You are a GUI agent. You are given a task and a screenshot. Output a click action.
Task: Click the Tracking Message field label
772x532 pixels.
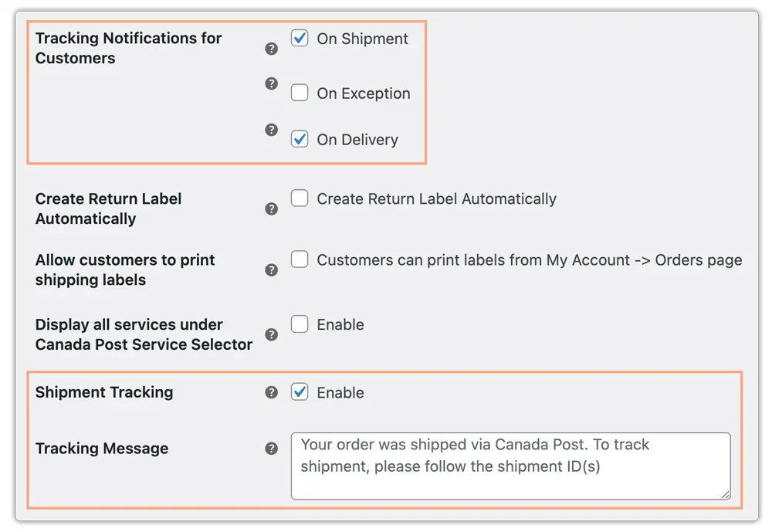point(102,449)
